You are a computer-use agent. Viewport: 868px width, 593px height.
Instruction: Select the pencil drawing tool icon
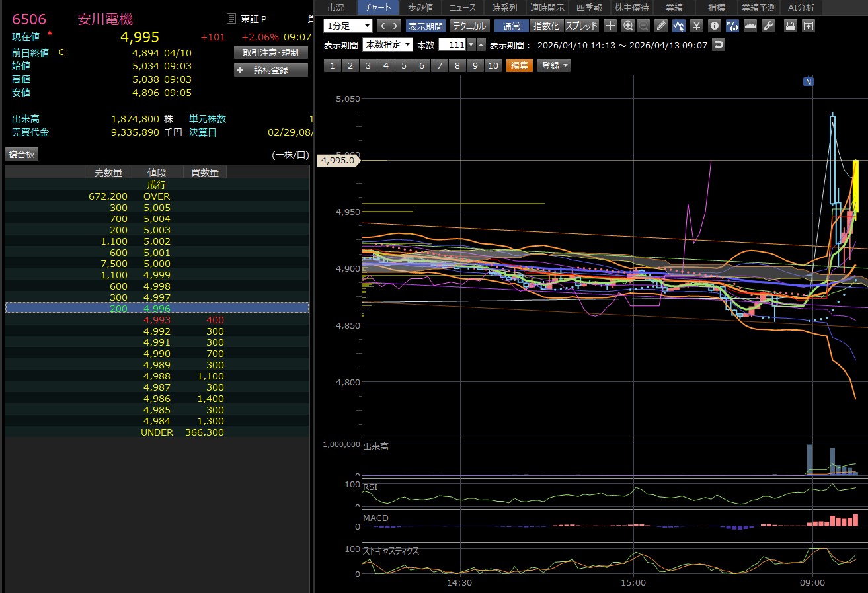[x=661, y=26]
